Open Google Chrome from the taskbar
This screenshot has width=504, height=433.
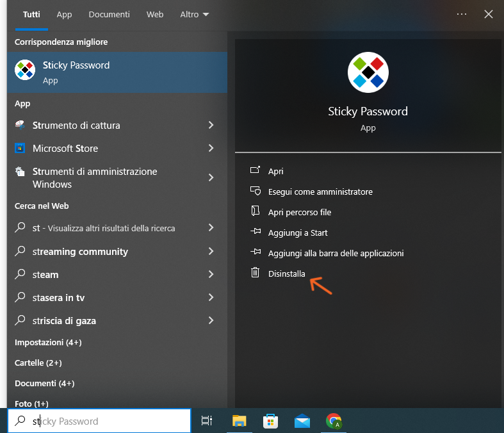[x=334, y=421]
